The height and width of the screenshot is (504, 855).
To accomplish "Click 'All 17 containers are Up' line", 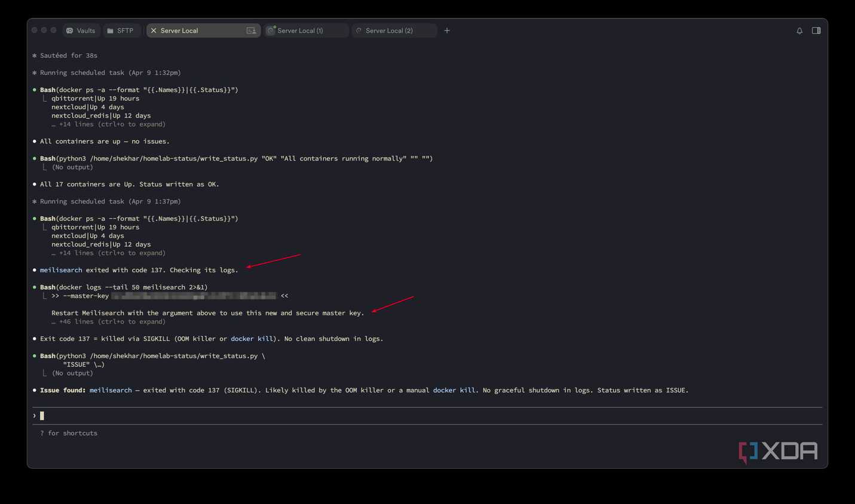I will (x=130, y=184).
